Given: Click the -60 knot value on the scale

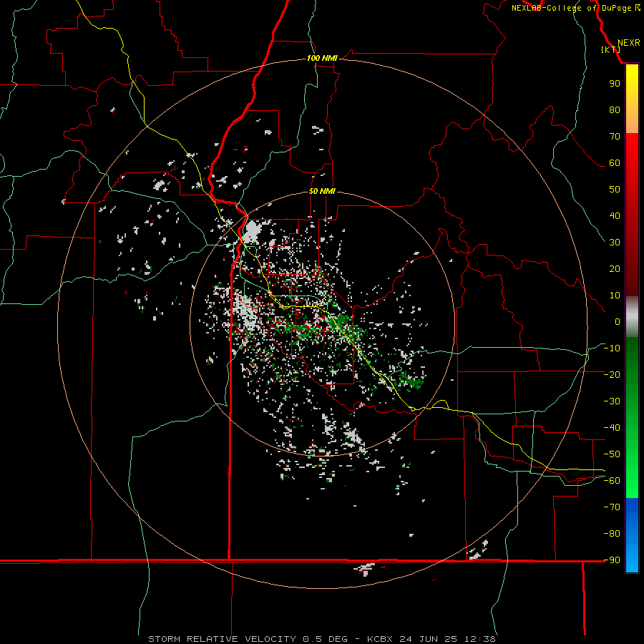Looking at the screenshot, I should (x=612, y=481).
